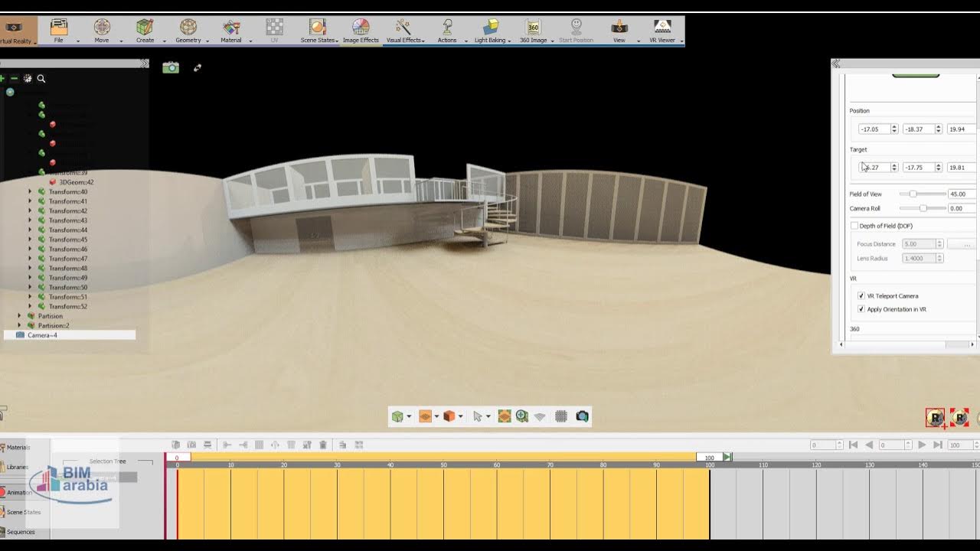980x551 pixels.
Task: Click the search magnifier in scene tree
Action: (x=41, y=78)
